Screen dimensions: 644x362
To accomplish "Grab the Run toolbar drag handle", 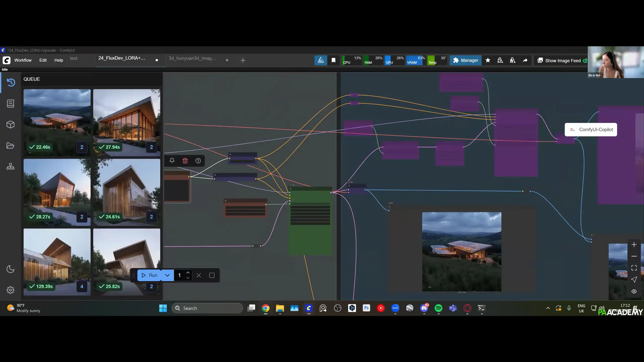I will click(134, 275).
